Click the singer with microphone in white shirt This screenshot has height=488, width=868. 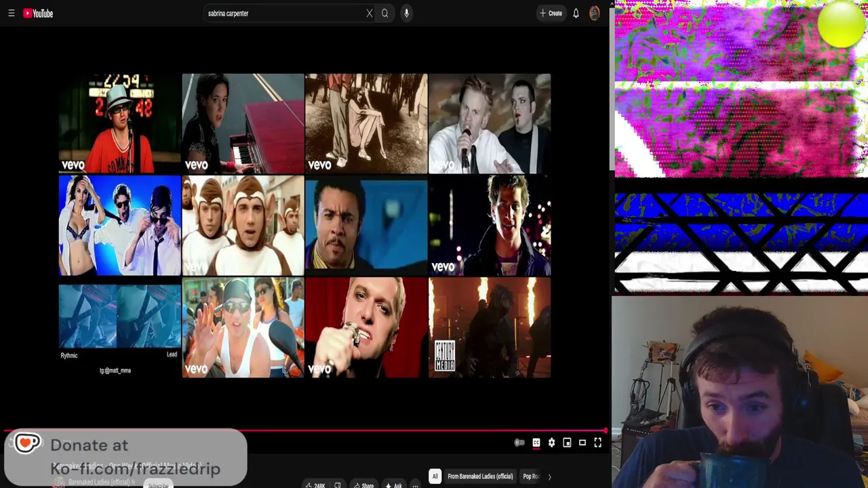point(490,123)
